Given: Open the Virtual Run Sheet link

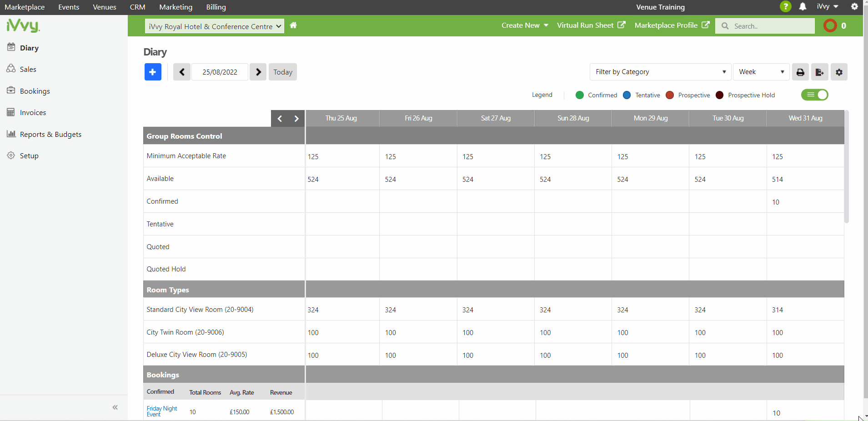Looking at the screenshot, I should [x=591, y=25].
